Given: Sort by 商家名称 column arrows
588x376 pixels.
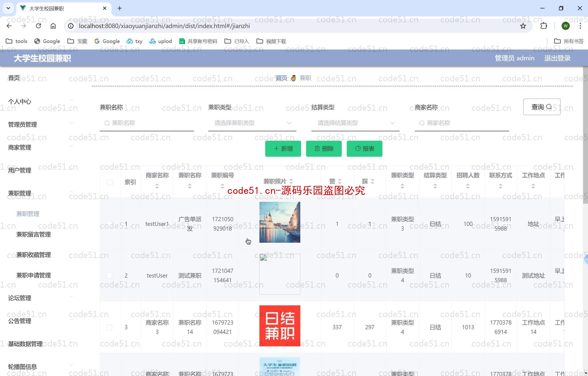Looking at the screenshot, I should [157, 186].
